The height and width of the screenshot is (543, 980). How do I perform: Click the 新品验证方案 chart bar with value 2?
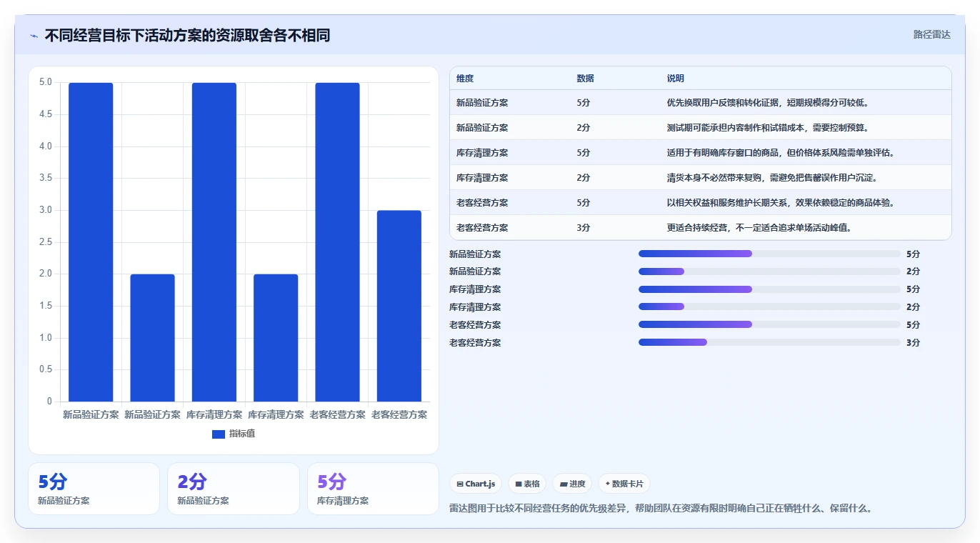(x=152, y=338)
